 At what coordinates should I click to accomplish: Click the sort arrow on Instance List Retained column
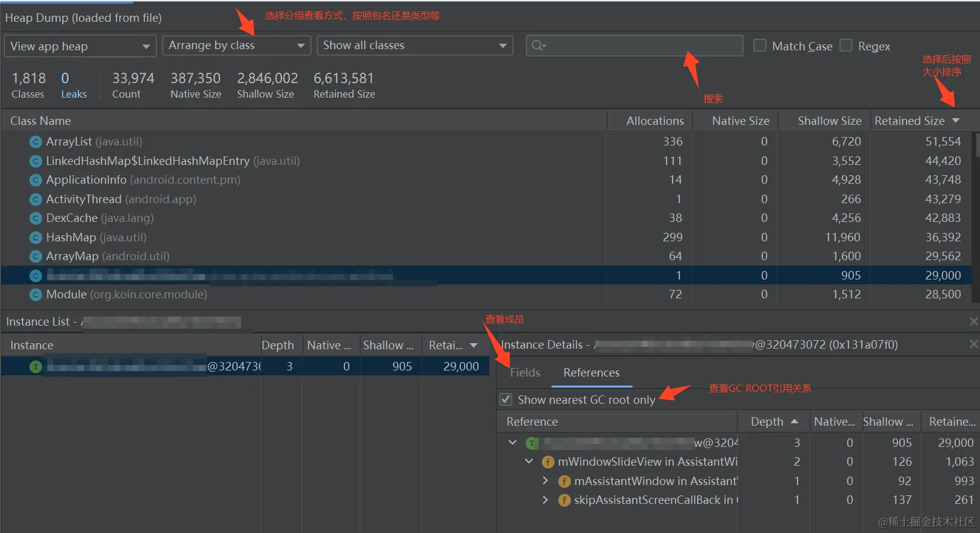click(x=474, y=345)
